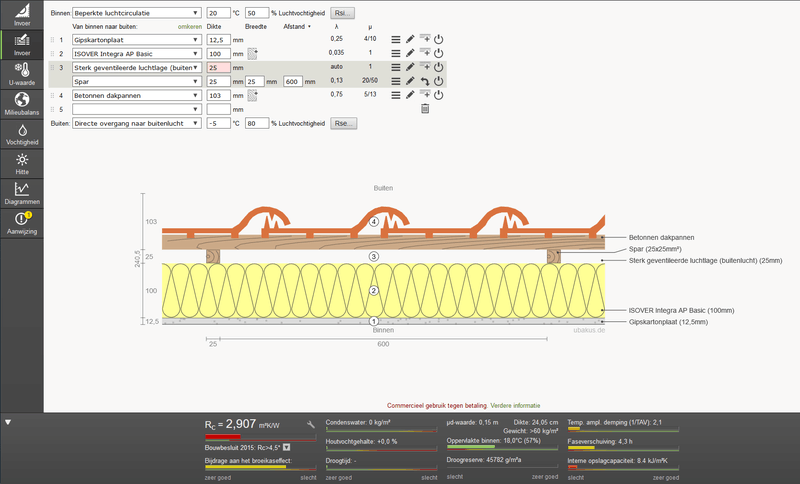Click the outside humidity field showing 80
This screenshot has height=484, width=800.
point(257,123)
